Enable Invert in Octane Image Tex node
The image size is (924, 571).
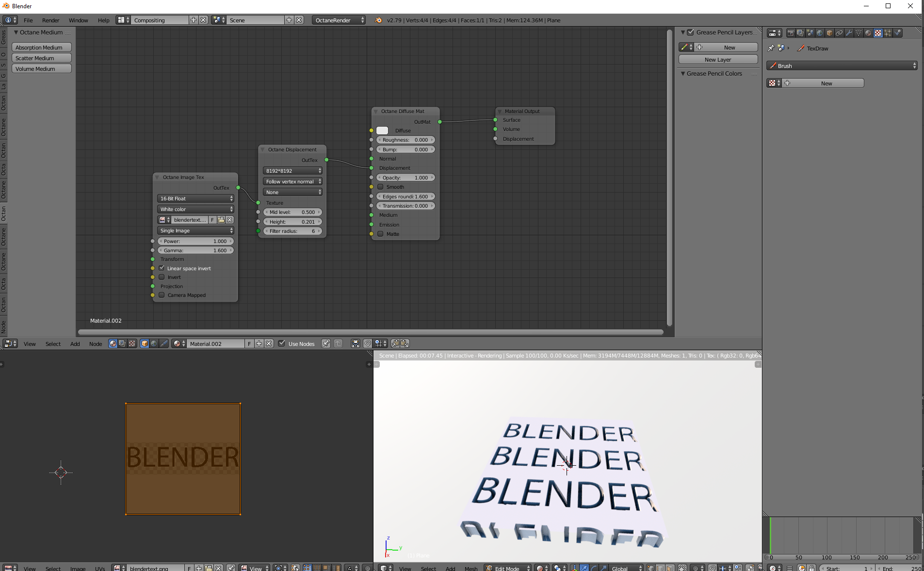click(162, 277)
